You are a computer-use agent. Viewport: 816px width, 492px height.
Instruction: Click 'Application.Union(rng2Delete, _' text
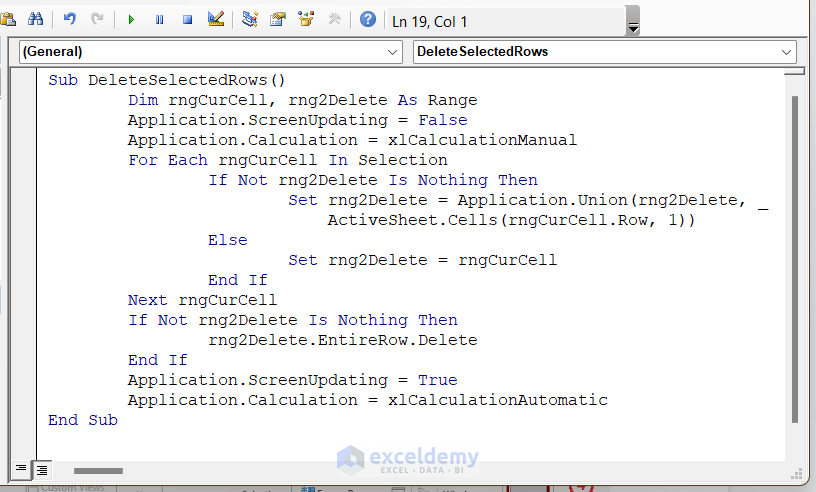tap(613, 200)
